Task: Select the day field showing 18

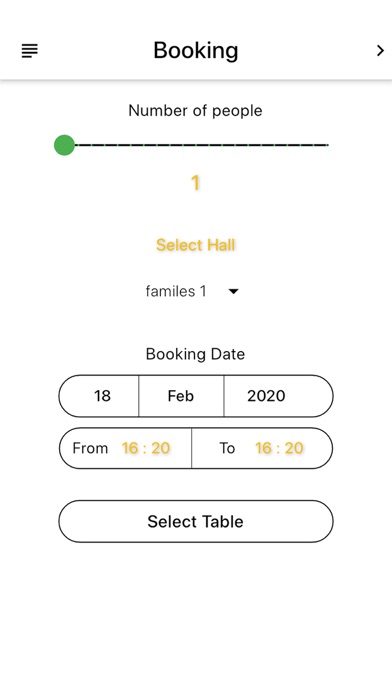Action: [102, 396]
